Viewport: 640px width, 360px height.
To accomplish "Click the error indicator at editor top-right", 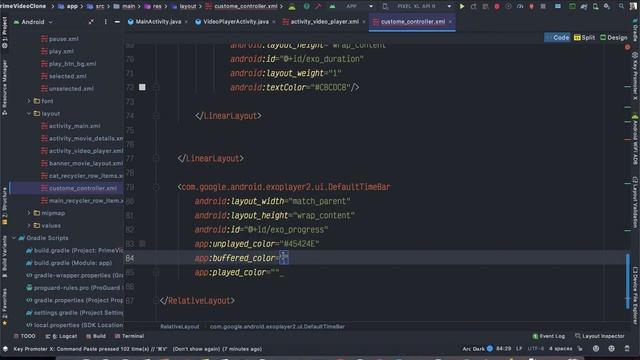I will pos(627,47).
